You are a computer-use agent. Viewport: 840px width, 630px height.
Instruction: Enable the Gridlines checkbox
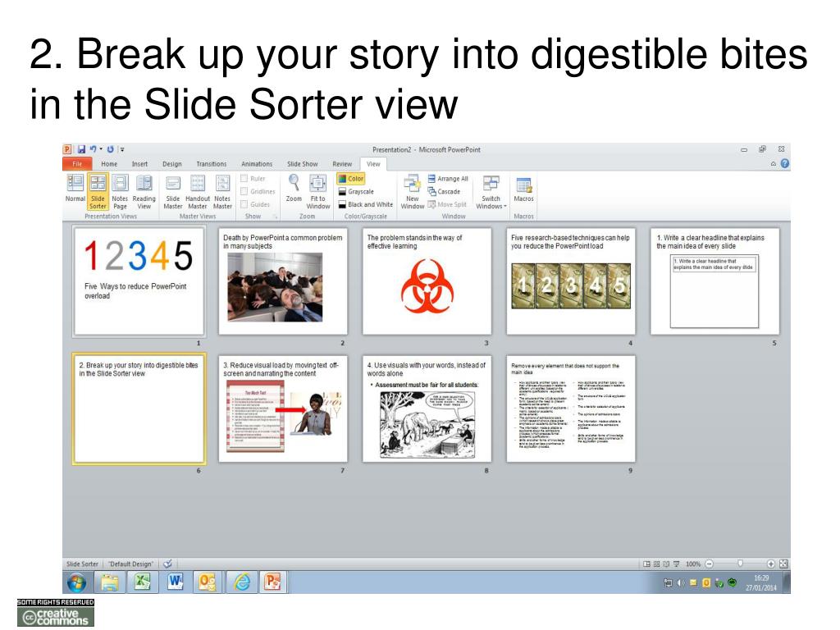244,191
